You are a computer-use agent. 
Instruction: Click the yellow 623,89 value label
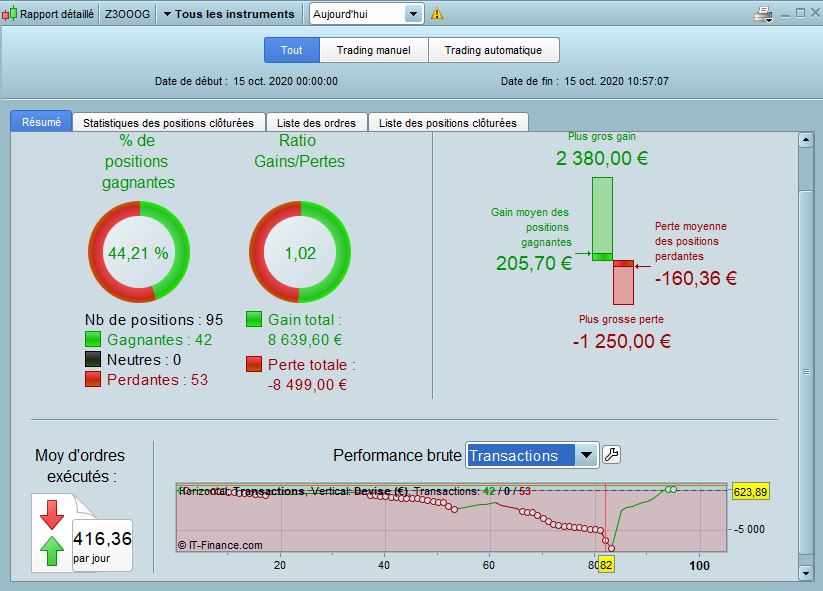coord(750,492)
